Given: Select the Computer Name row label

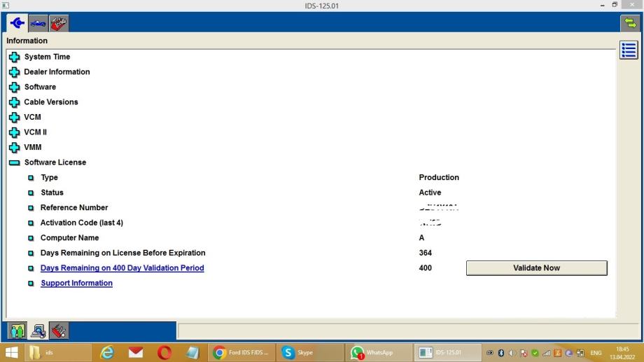Looking at the screenshot, I should click(69, 238).
